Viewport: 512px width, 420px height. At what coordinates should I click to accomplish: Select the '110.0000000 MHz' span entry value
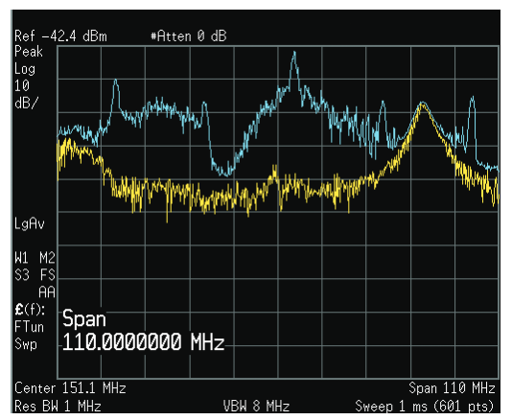144,342
